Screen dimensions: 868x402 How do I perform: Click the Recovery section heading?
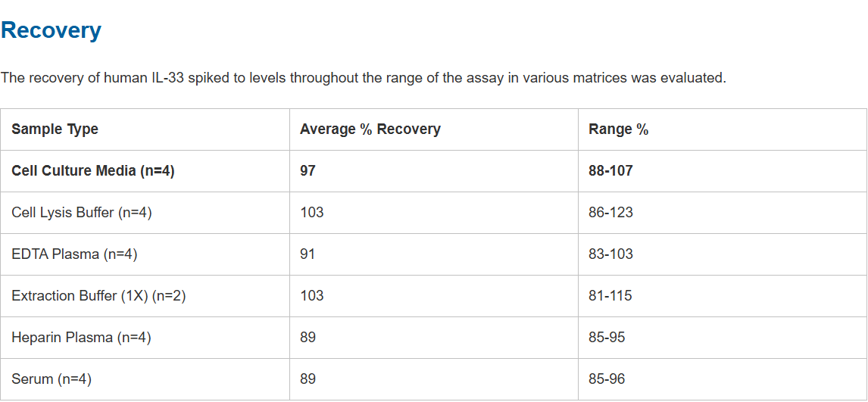pyautogui.click(x=51, y=30)
